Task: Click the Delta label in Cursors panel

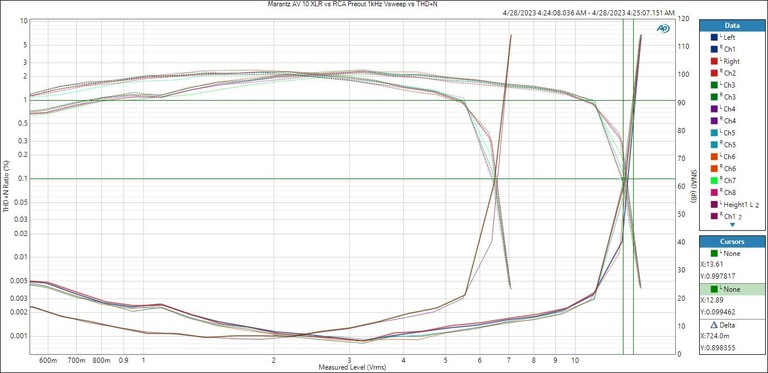Action: click(x=727, y=325)
